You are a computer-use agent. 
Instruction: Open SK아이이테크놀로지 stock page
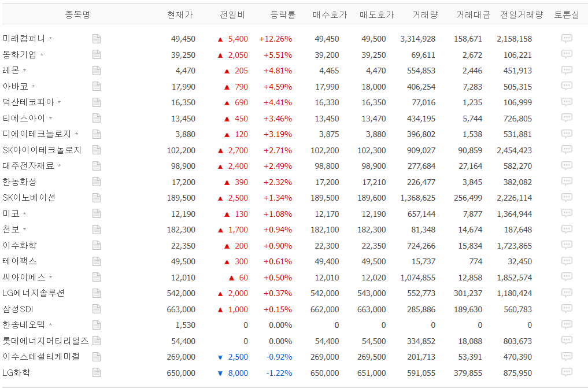coord(42,150)
